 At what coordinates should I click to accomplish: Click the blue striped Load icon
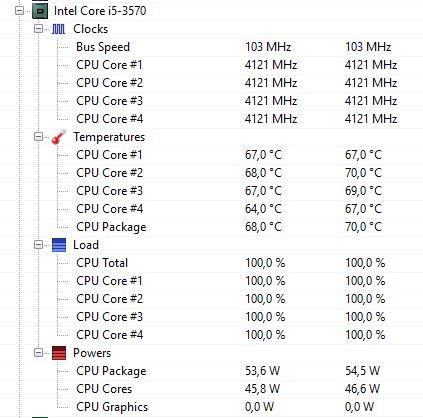click(x=59, y=245)
